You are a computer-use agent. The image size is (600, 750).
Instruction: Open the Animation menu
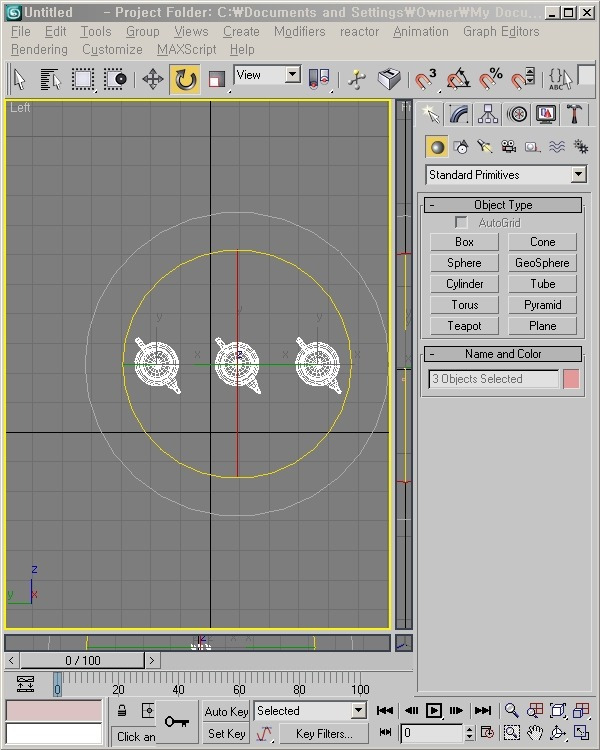tap(421, 32)
